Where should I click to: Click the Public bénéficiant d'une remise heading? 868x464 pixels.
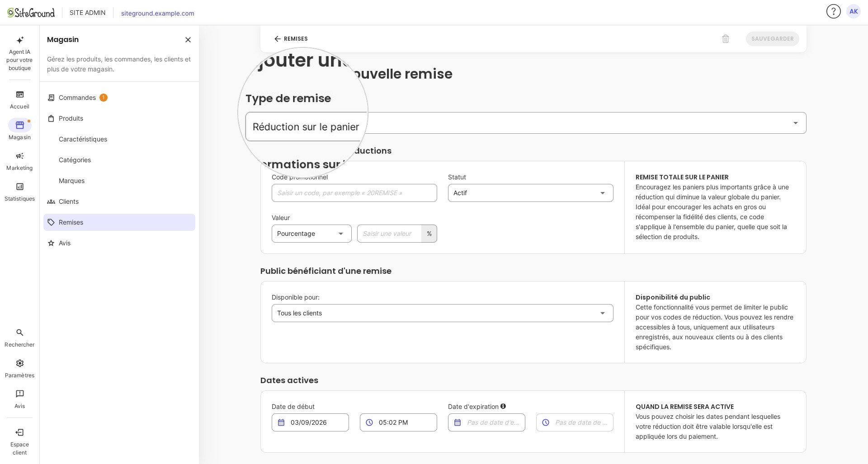point(326,271)
